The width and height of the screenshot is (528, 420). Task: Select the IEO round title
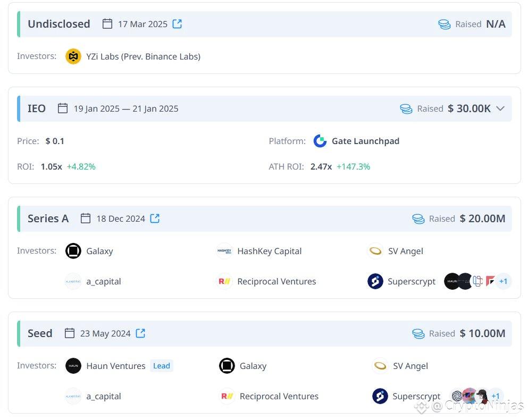click(37, 108)
